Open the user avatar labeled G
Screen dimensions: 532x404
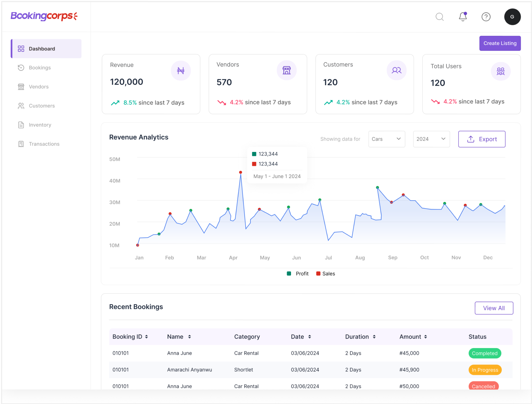tap(512, 17)
